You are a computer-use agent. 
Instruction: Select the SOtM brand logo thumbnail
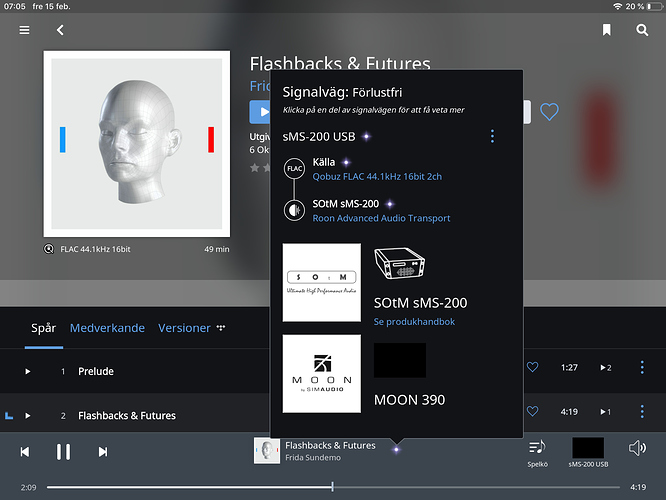pos(322,282)
